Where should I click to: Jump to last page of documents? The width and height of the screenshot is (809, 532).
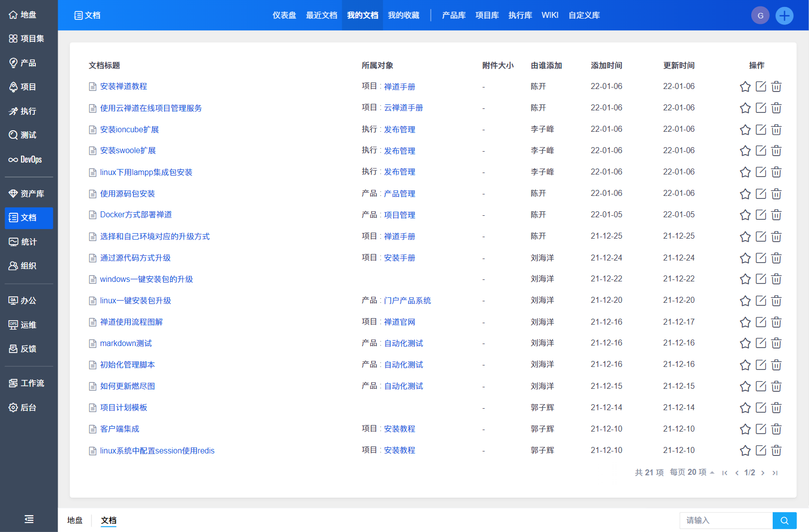point(775,473)
